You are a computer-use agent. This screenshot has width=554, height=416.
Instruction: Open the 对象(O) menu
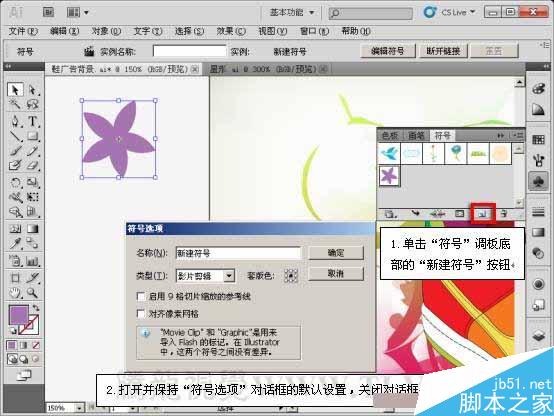106,31
